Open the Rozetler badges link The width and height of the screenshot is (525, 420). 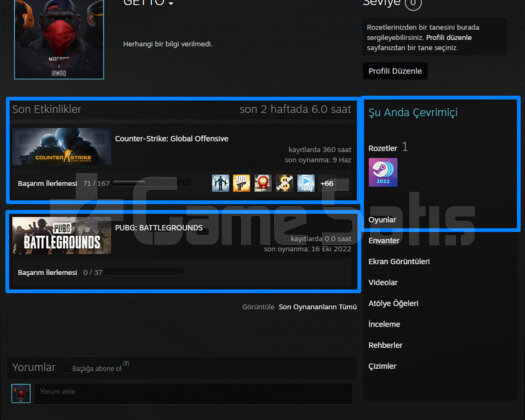pyautogui.click(x=383, y=148)
